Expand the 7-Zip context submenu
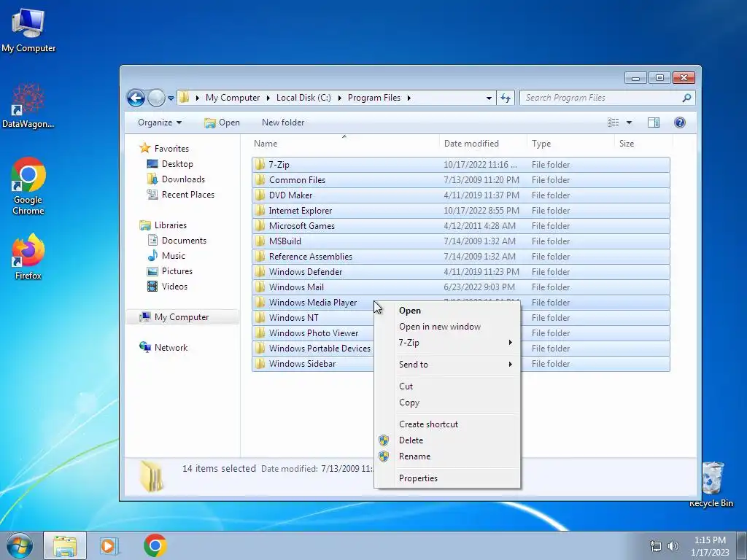The image size is (747, 560). 447,343
